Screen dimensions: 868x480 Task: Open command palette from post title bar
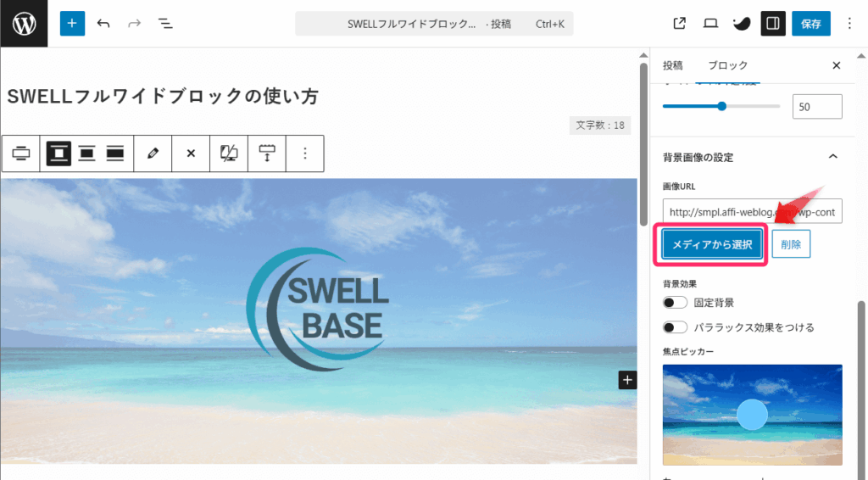tap(434, 24)
